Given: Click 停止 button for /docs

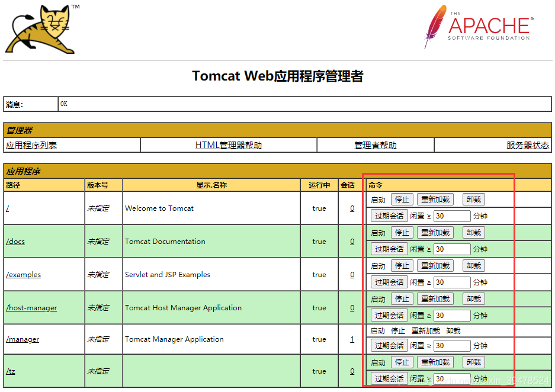Looking at the screenshot, I should (402, 233).
